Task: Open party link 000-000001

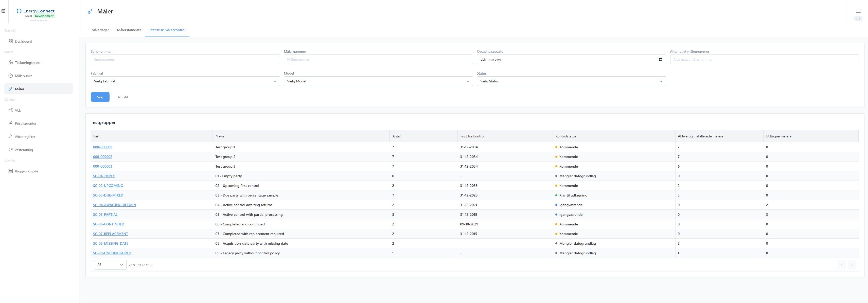Action: click(x=102, y=147)
